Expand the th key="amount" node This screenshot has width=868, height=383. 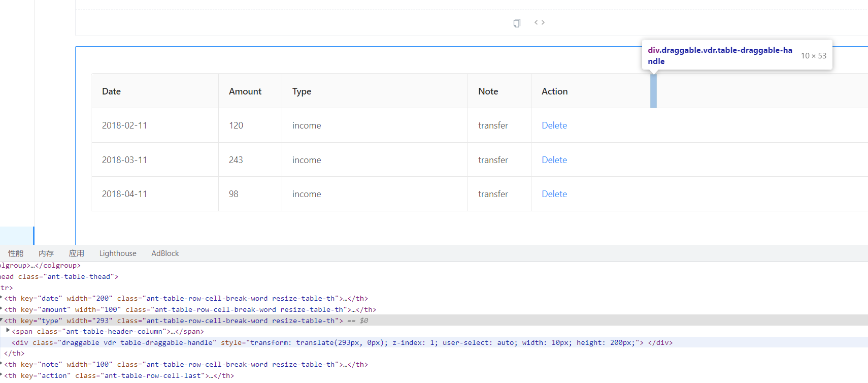2,309
